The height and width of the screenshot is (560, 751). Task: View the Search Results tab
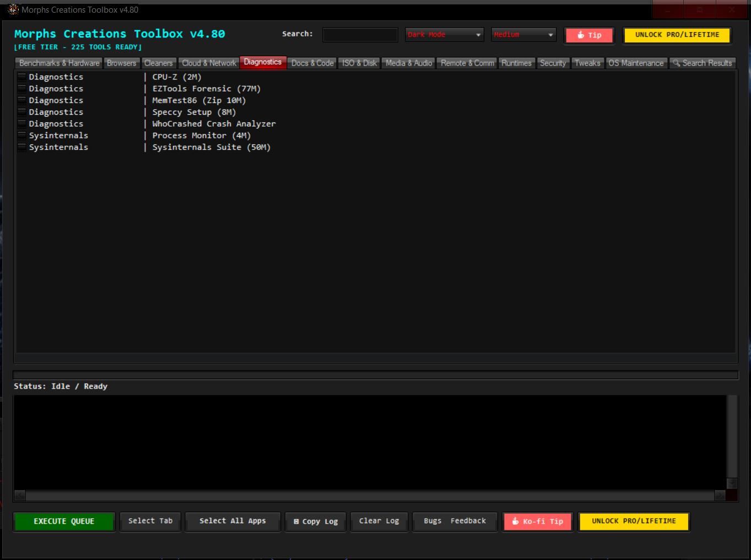[703, 63]
